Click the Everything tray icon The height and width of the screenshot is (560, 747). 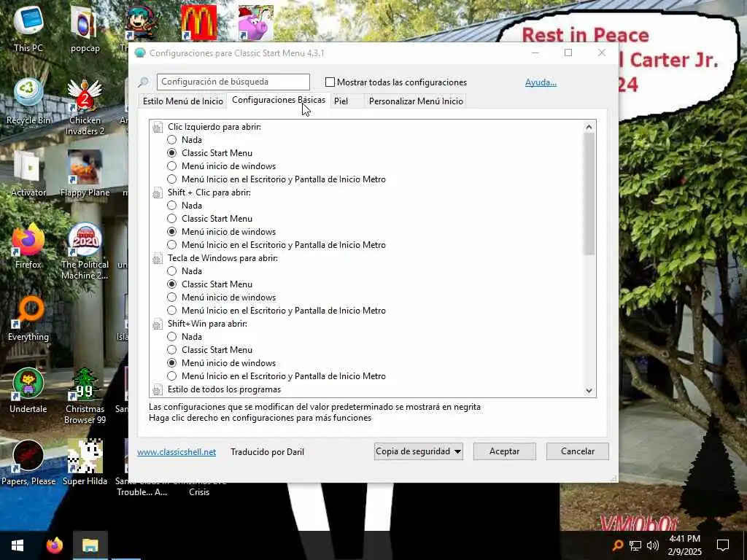(x=617, y=545)
